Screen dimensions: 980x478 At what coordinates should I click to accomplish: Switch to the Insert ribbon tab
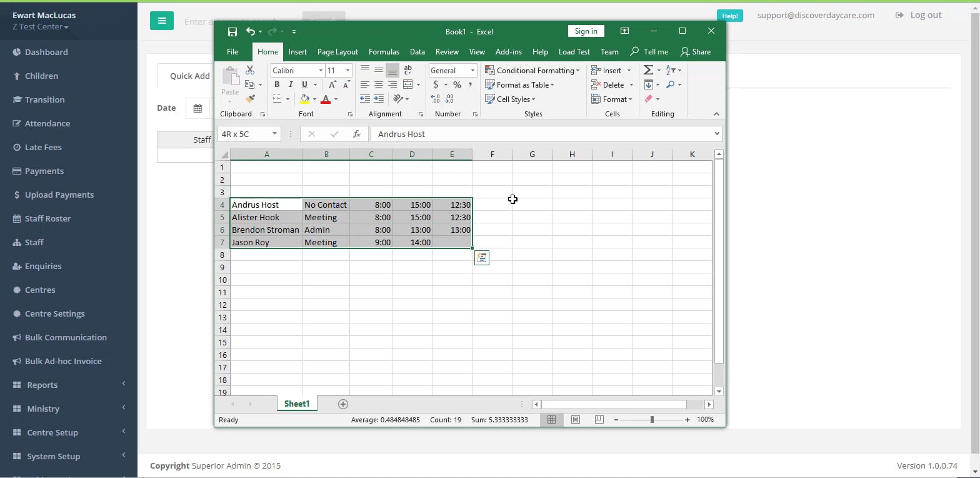297,52
